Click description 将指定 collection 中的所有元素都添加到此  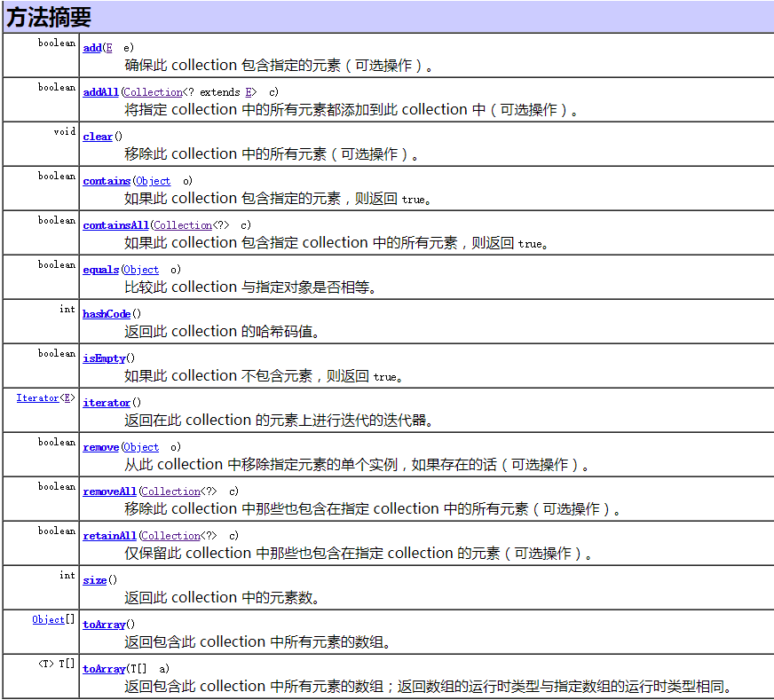pos(261,109)
